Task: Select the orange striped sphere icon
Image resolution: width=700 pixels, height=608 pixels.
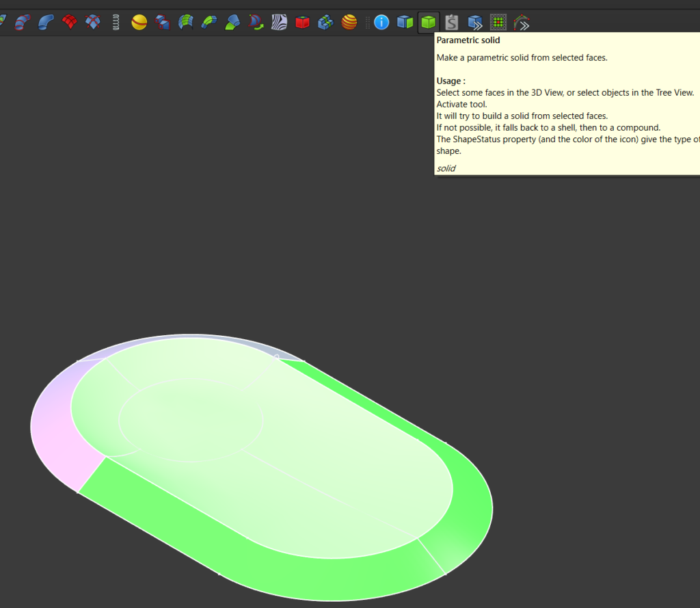Action: 349,23
